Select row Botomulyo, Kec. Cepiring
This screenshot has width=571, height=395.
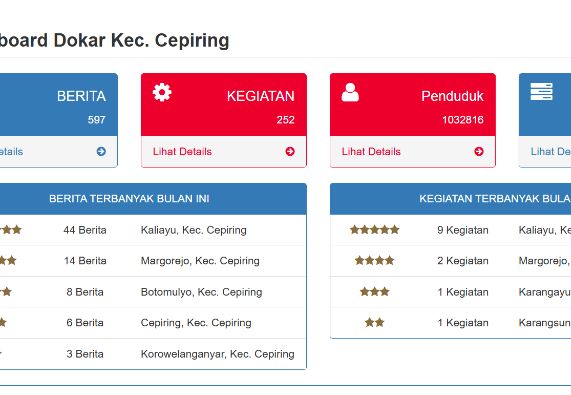pos(153,292)
